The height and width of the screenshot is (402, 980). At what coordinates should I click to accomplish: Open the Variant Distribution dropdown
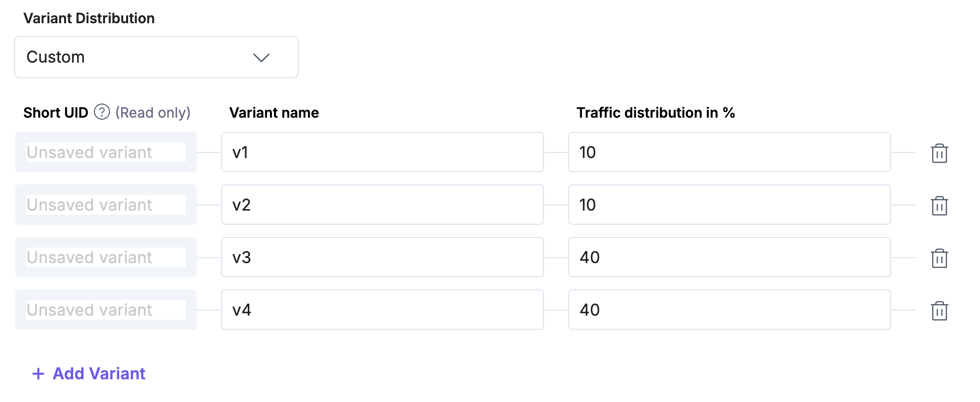click(x=156, y=57)
